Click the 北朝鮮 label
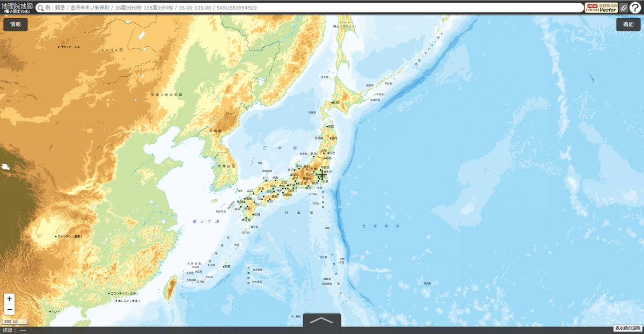Viewport: 644px width, 334px height. click(215, 131)
